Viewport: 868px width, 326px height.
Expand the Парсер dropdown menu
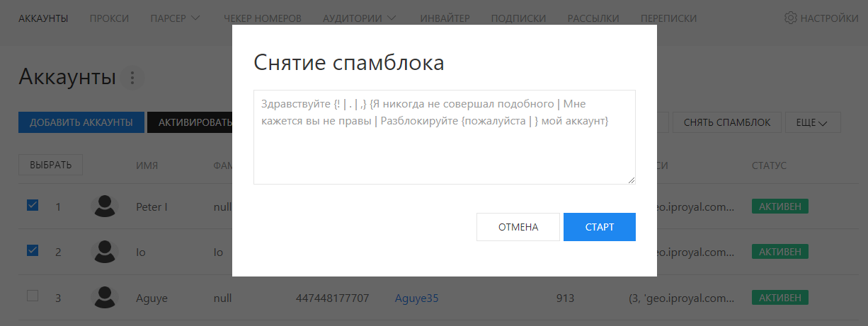click(175, 18)
